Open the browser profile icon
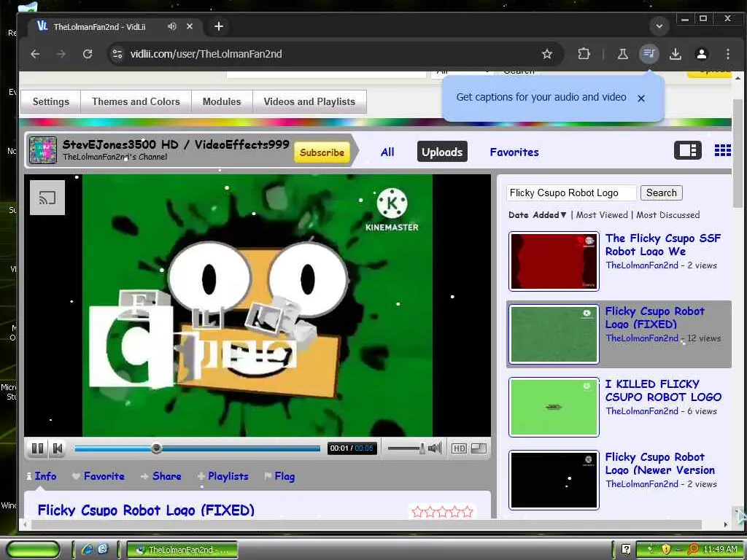 coord(701,54)
